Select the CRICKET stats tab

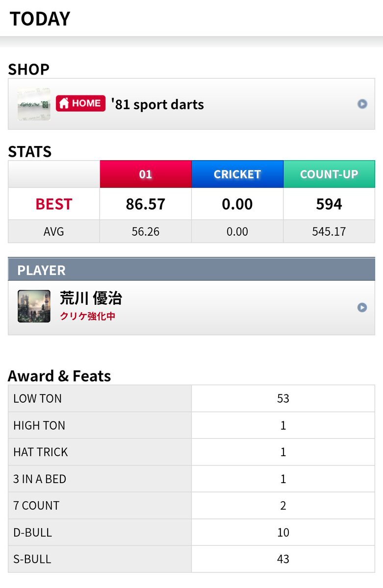(x=237, y=174)
